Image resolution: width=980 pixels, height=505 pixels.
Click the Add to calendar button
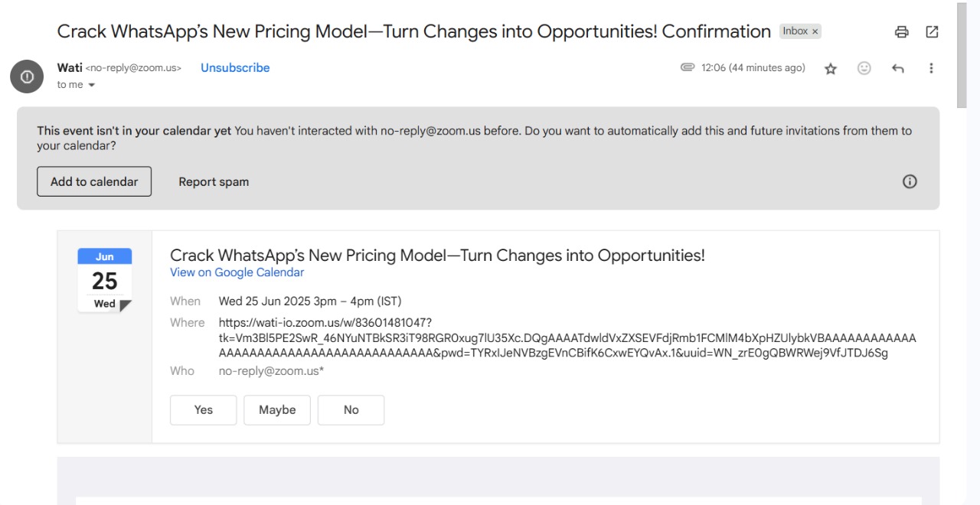[94, 181]
